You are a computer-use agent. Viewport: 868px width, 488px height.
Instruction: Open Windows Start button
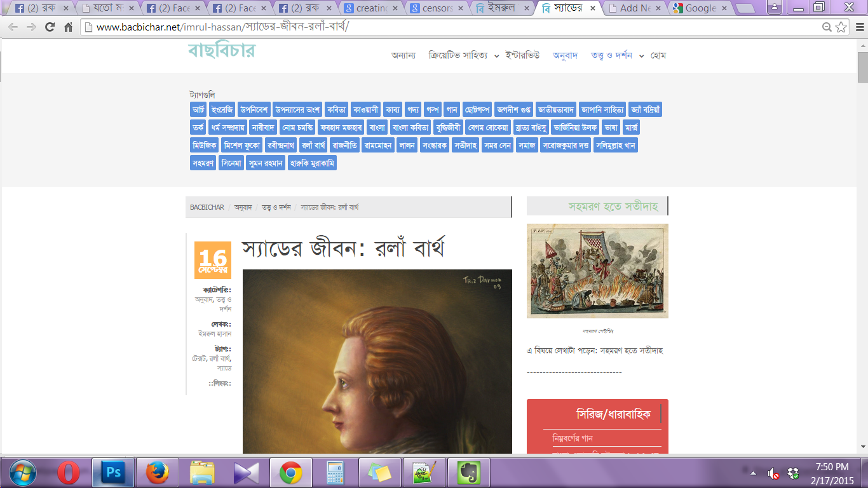click(22, 473)
